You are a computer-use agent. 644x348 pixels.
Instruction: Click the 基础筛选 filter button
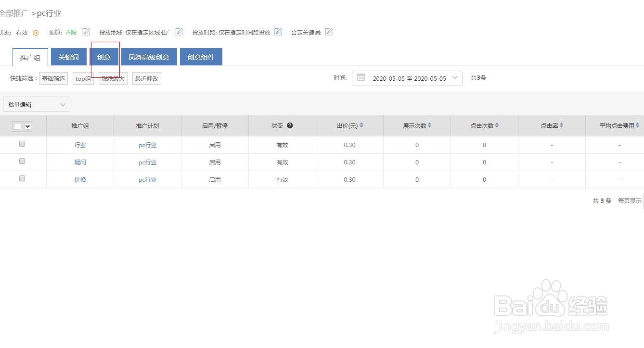click(x=53, y=78)
